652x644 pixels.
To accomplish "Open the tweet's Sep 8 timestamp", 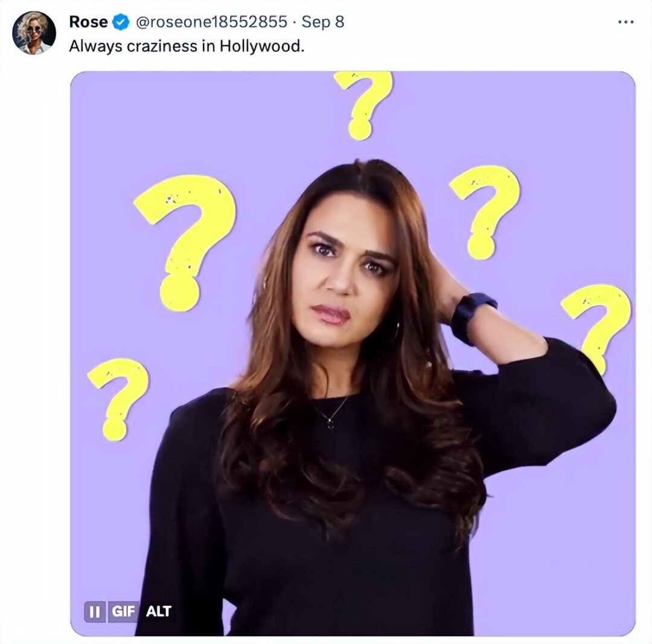I will [322, 22].
